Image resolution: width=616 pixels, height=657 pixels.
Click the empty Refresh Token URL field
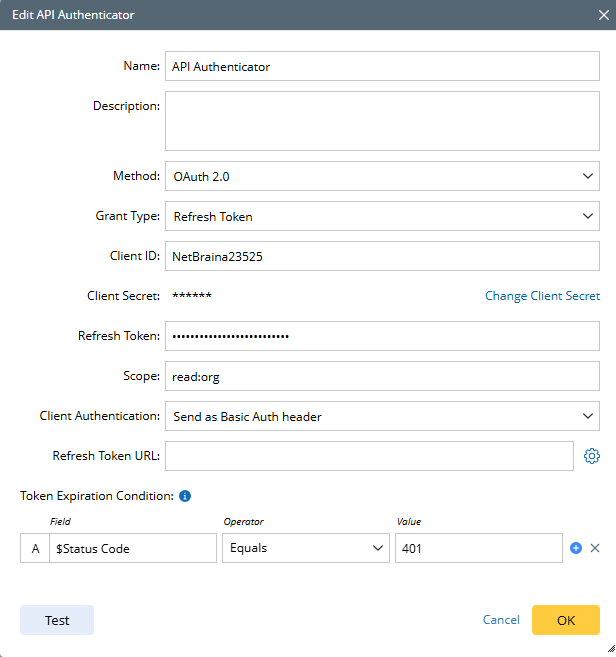coord(369,456)
